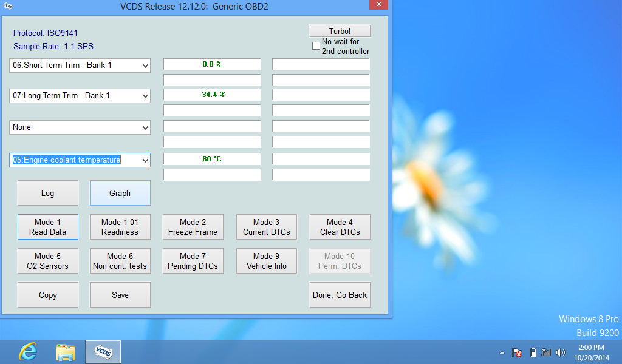Image resolution: width=622 pixels, height=364 pixels.
Task: Open the network signal icon
Action: pyautogui.click(x=546, y=352)
